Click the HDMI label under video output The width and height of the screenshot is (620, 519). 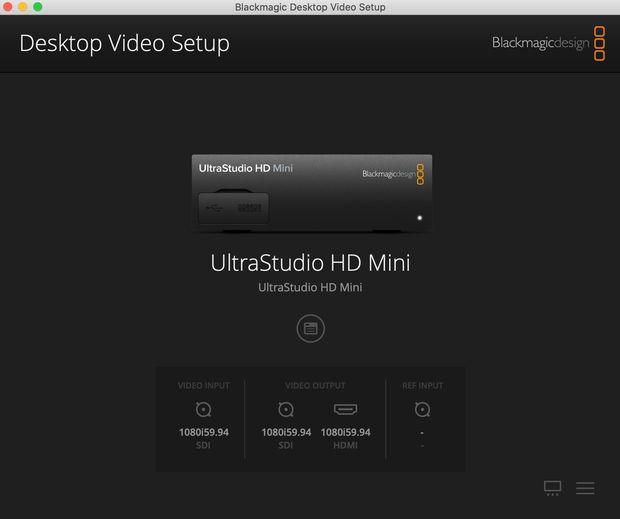[x=346, y=445]
